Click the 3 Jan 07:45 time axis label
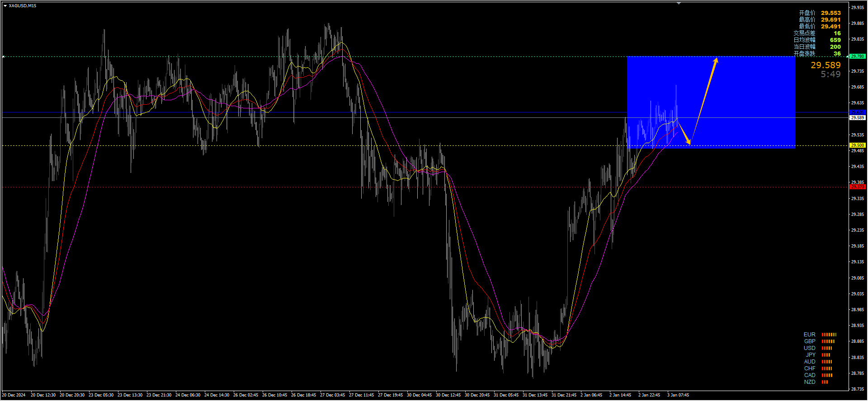 tap(678, 396)
